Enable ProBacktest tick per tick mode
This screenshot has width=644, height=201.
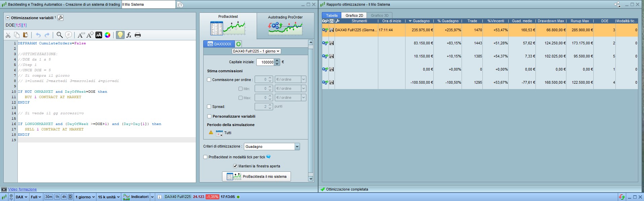205,157
